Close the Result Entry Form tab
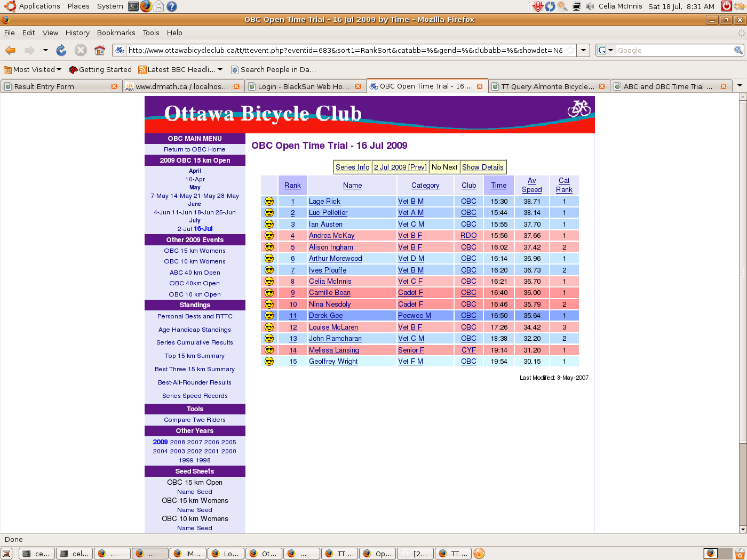747x560 pixels. (114, 86)
